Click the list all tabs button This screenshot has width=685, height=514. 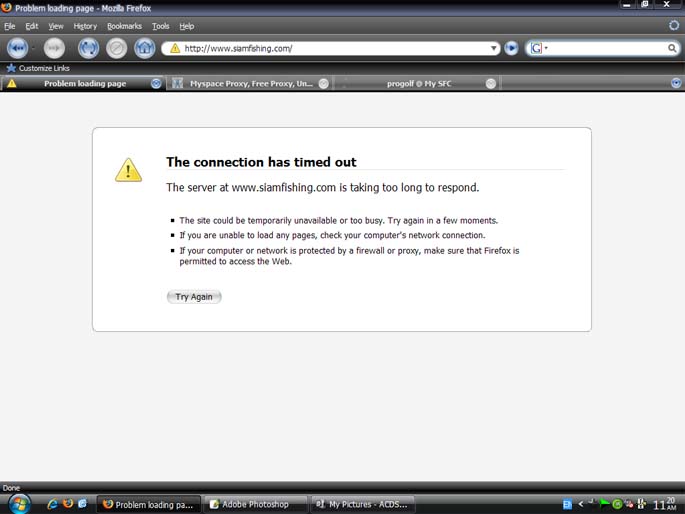pyautogui.click(x=676, y=83)
